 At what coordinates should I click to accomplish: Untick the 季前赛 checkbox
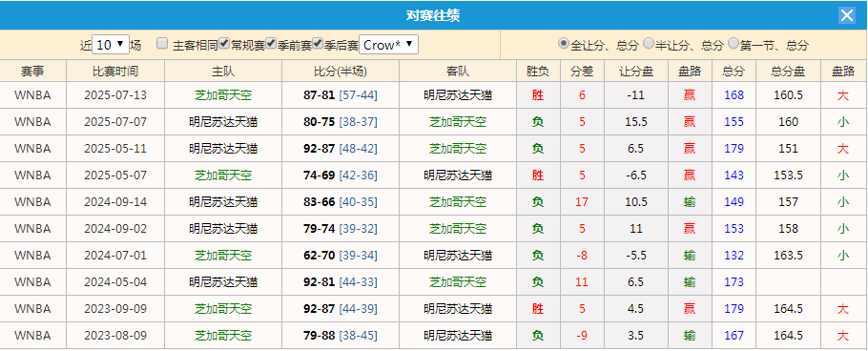(x=271, y=43)
